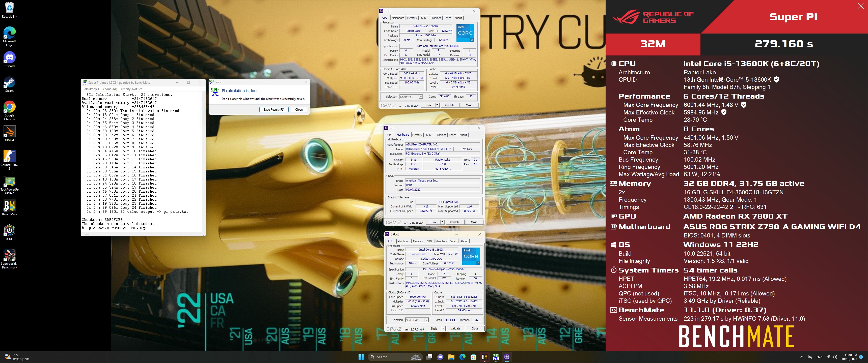Open Task View from the taskbar

429,357
